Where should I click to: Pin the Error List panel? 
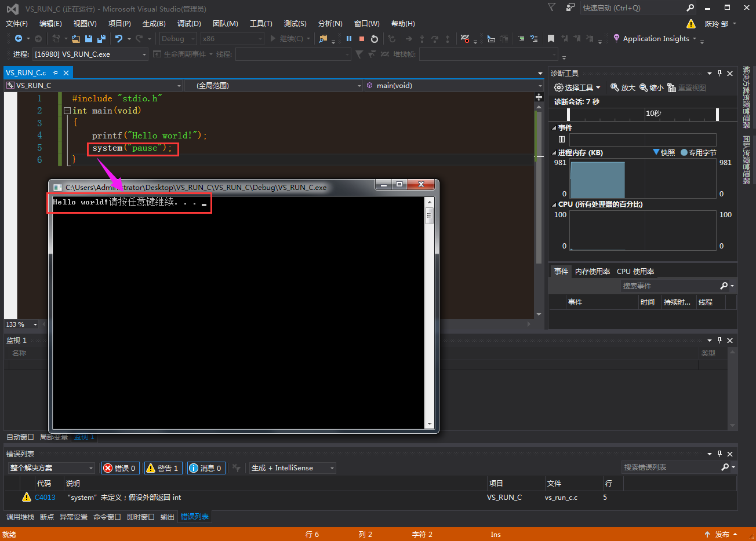pos(719,454)
